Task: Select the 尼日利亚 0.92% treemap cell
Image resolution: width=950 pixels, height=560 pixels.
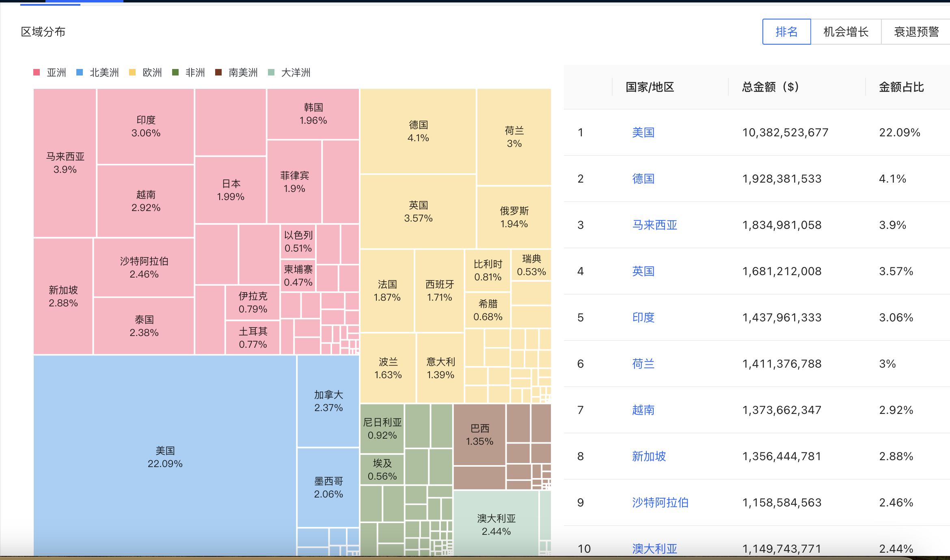Action: click(x=382, y=429)
